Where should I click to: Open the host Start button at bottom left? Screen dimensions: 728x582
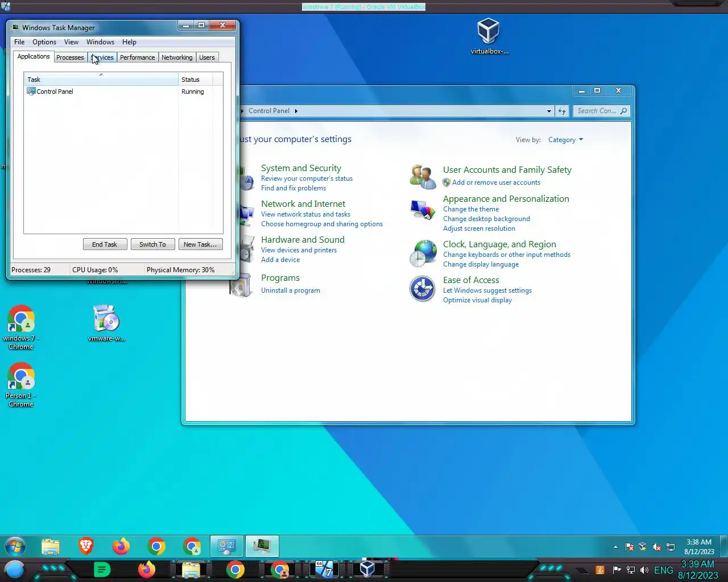click(x=15, y=569)
